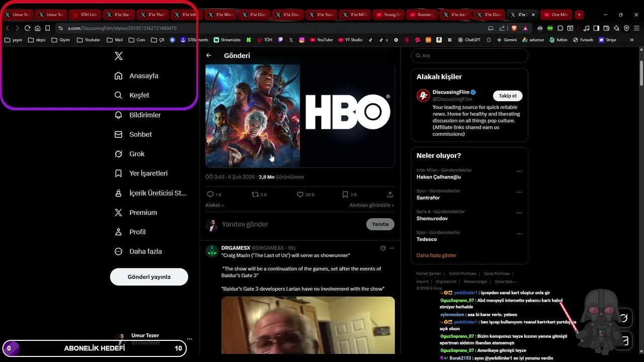Open Grok in the sidebar
This screenshot has height=362, width=644.
click(130, 154)
